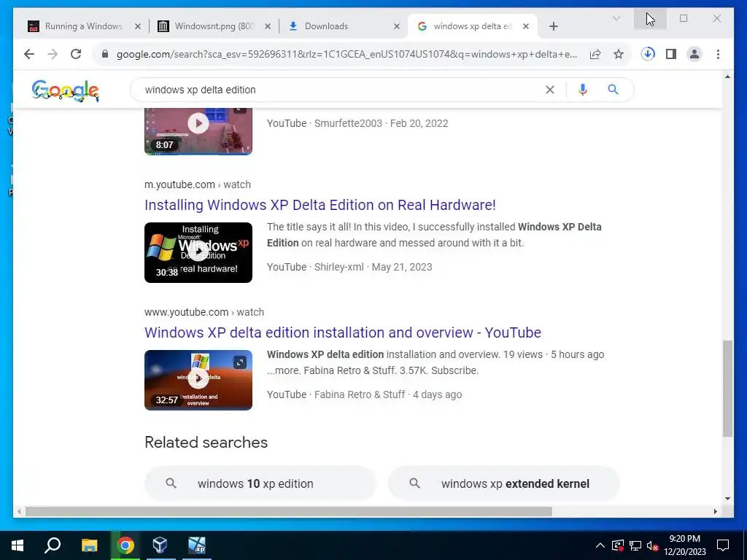Bookmark this page with the star icon
This screenshot has height=560, width=747.
pos(619,54)
